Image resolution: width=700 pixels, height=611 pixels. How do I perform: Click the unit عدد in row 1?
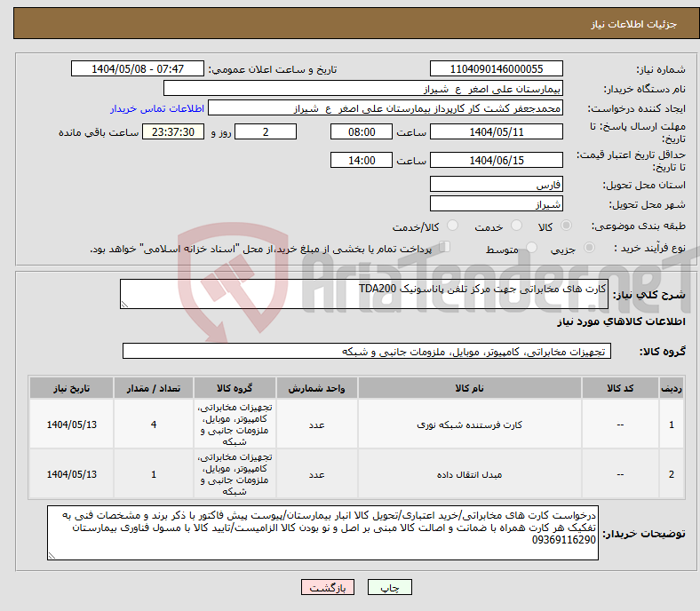316,425
